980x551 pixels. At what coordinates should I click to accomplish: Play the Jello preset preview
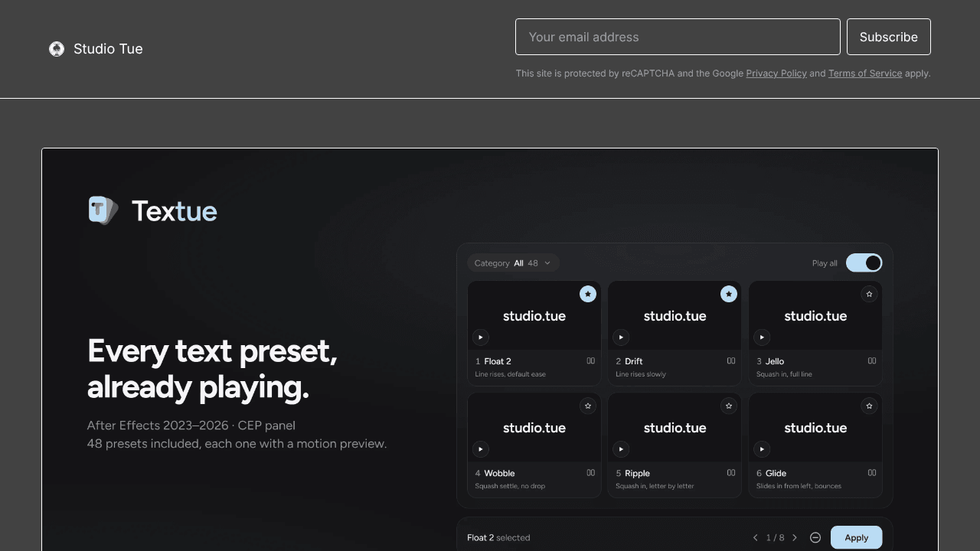tap(762, 337)
